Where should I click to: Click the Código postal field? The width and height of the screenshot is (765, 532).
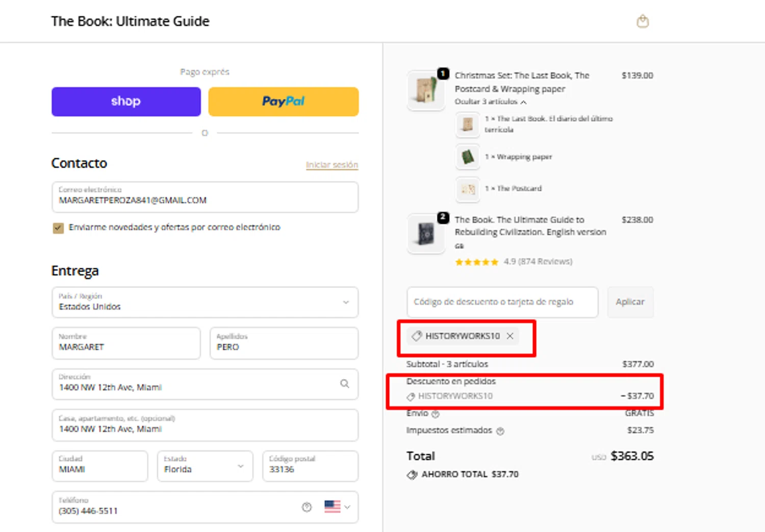pos(310,466)
